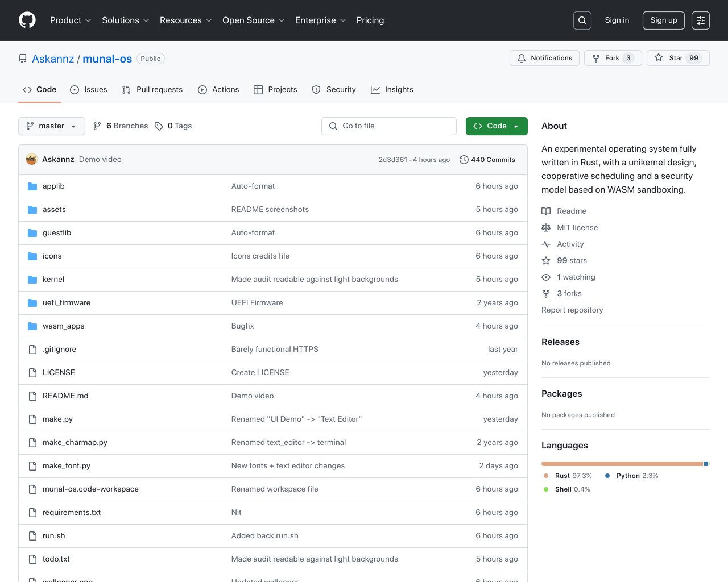
Task: Open the munal-os repository name link
Action: coord(107,59)
